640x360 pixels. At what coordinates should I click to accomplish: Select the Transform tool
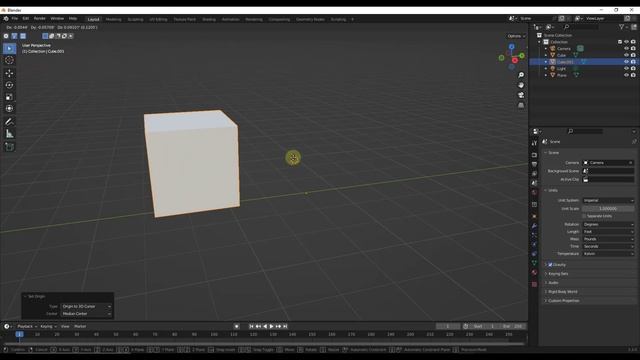click(9, 109)
